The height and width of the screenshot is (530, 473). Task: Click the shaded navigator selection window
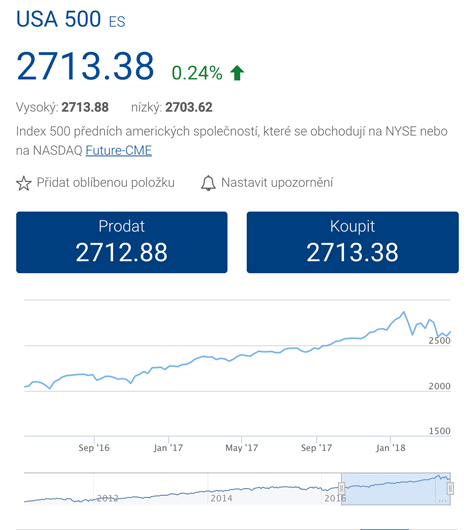coord(396,489)
